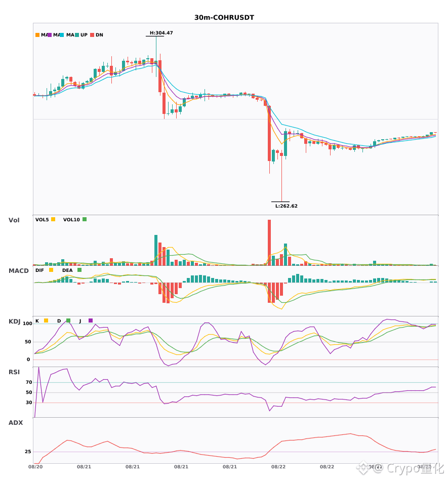448x481 pixels.
Task: Click the VOL5 legend text
Action: [42, 220]
